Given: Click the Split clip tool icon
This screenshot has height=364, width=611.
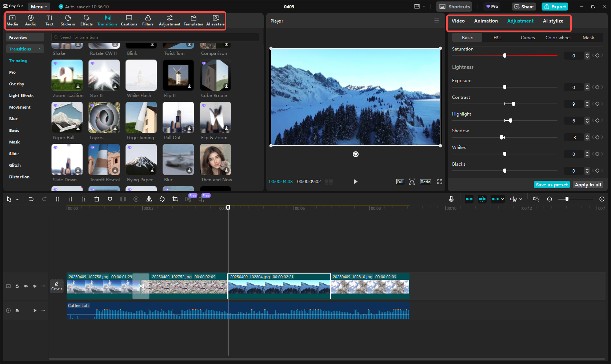Looking at the screenshot, I should pos(57,199).
